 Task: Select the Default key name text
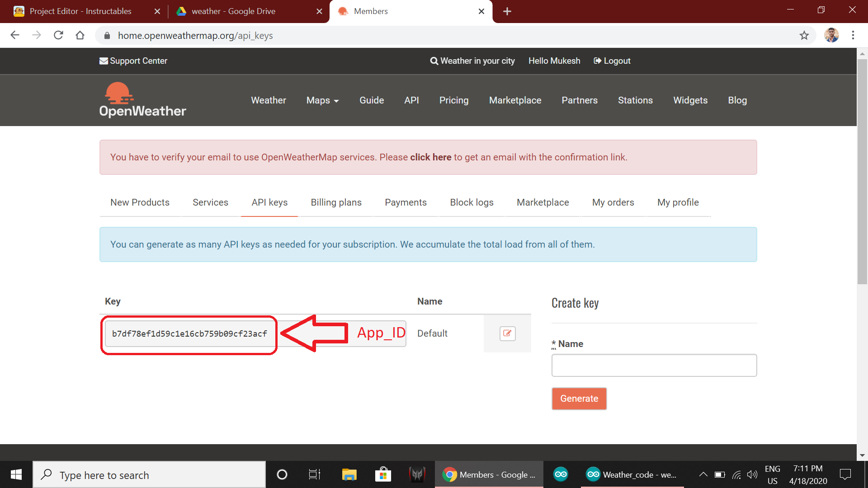tap(432, 333)
